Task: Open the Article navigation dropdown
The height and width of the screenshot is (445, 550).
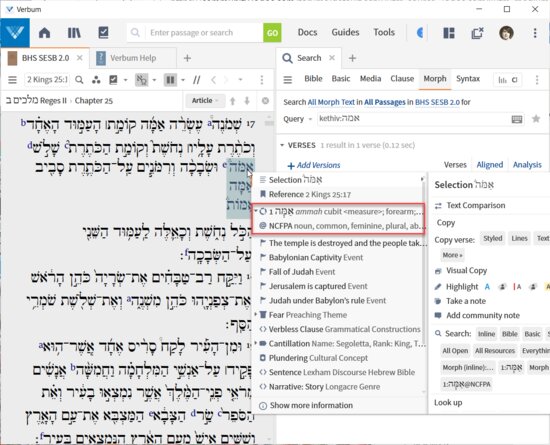Action: pos(205,101)
